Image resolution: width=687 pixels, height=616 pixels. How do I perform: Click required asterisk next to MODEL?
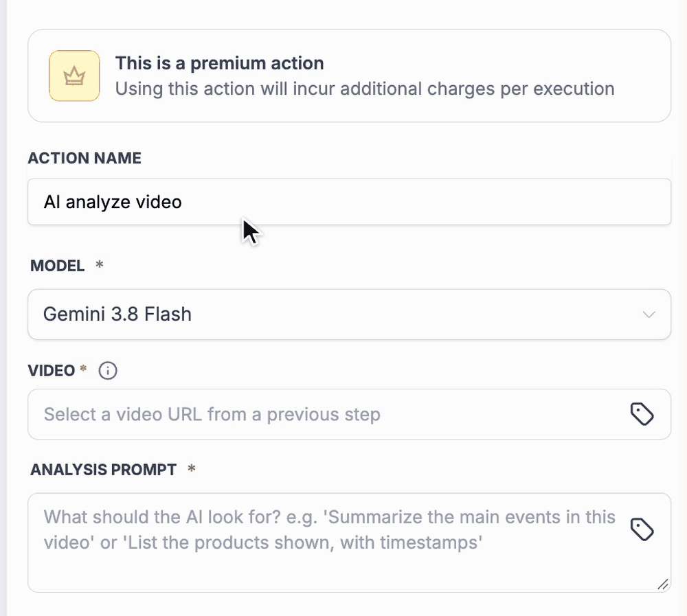coord(100,264)
